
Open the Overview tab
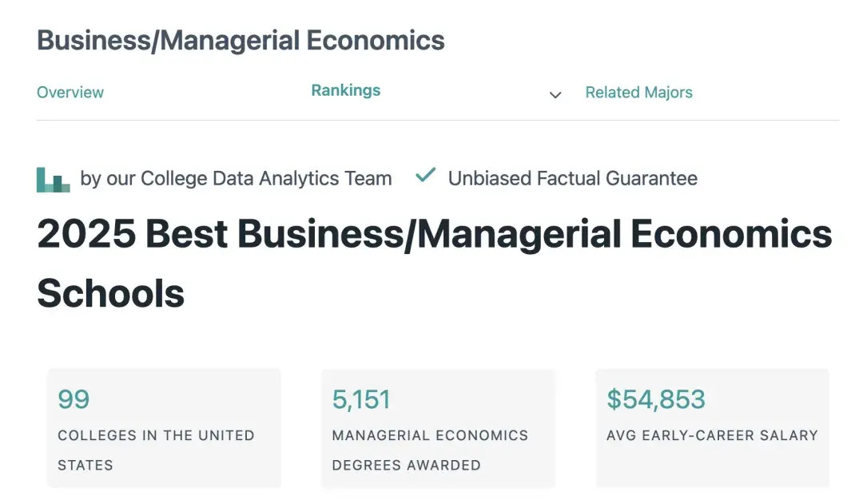click(70, 92)
